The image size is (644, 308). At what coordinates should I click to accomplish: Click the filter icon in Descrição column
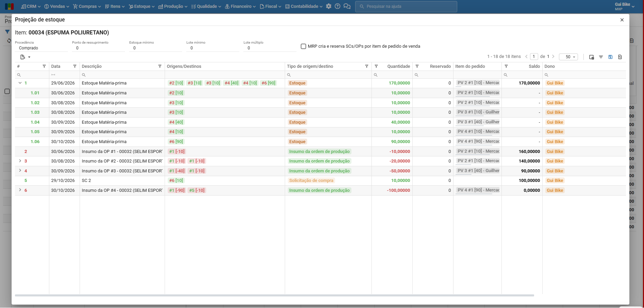pos(160,66)
